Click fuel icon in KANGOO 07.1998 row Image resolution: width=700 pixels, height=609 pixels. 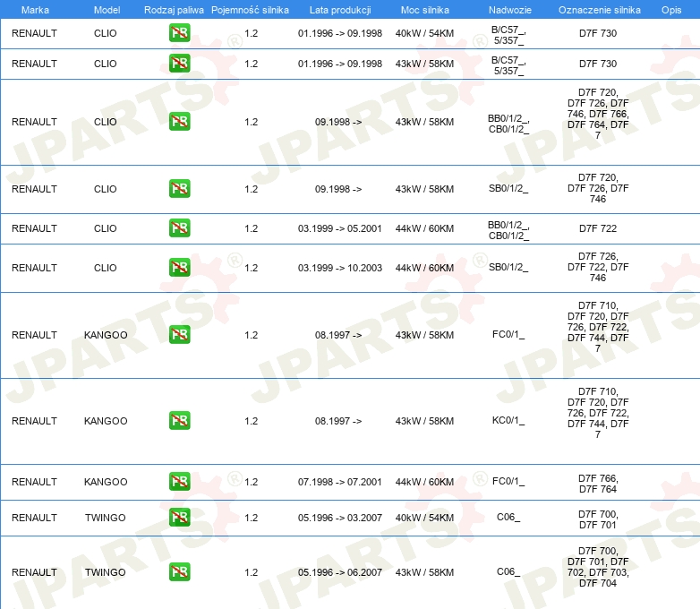(x=179, y=481)
